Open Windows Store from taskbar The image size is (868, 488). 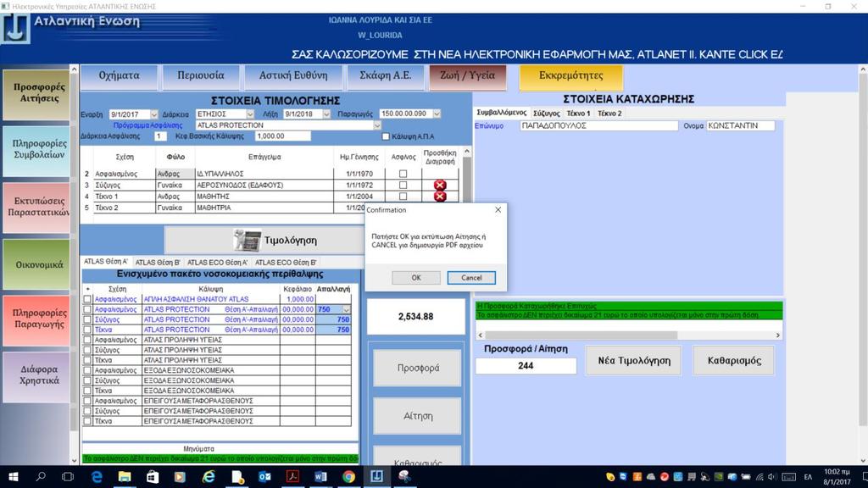pos(153,476)
